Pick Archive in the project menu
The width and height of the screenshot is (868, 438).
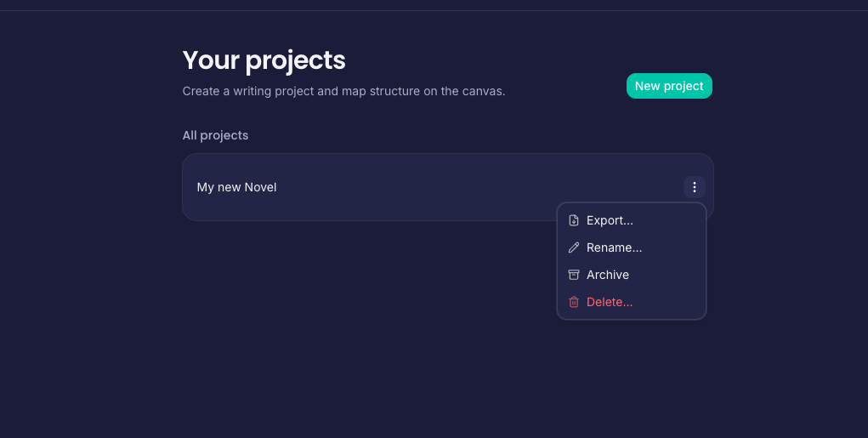tap(607, 275)
